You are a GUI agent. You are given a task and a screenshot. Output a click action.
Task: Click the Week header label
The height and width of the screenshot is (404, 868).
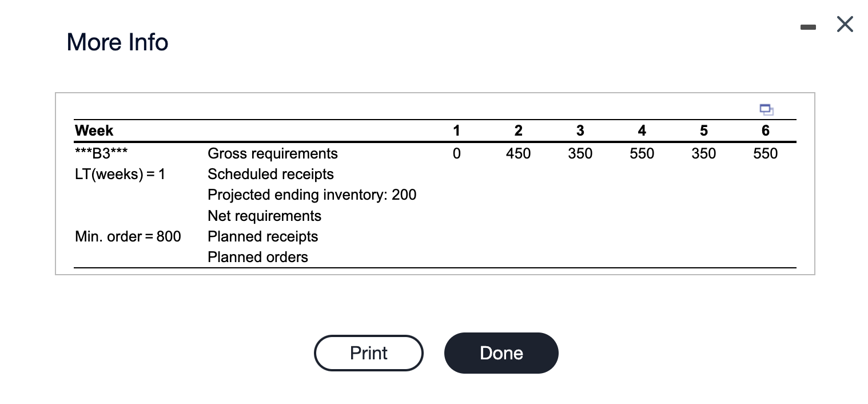click(x=94, y=130)
